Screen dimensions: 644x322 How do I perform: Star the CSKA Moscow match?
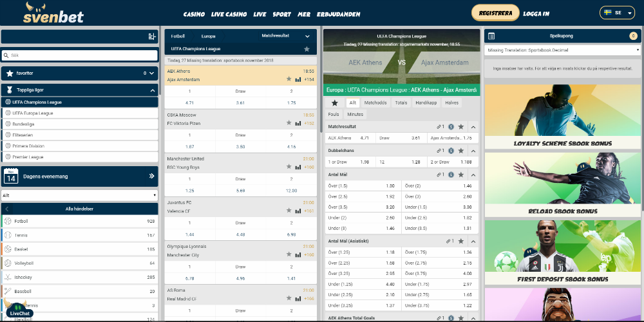289,123
